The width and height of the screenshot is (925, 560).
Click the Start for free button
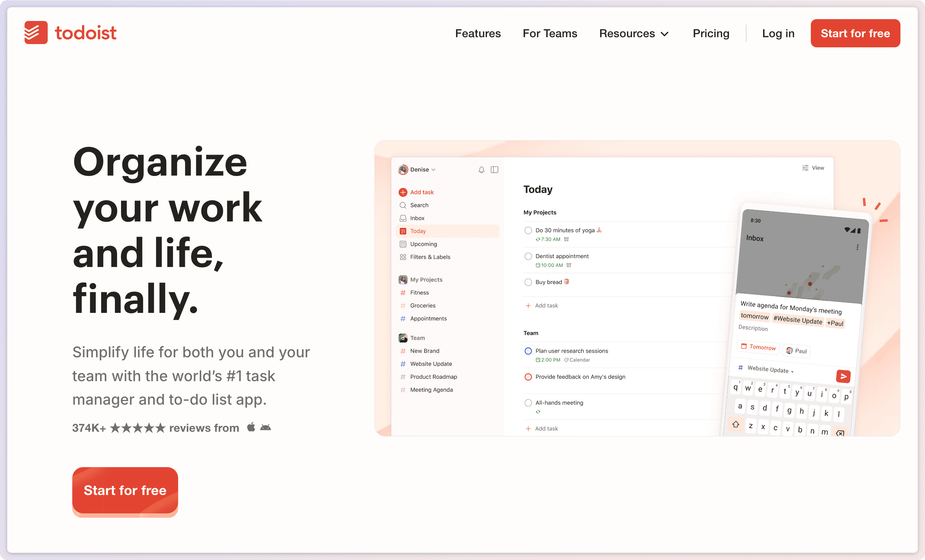coord(856,33)
